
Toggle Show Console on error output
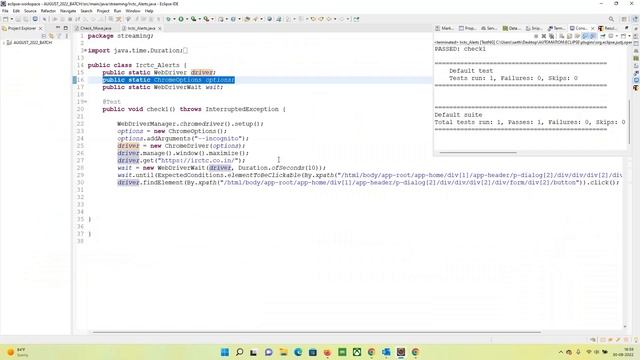click(x=593, y=36)
